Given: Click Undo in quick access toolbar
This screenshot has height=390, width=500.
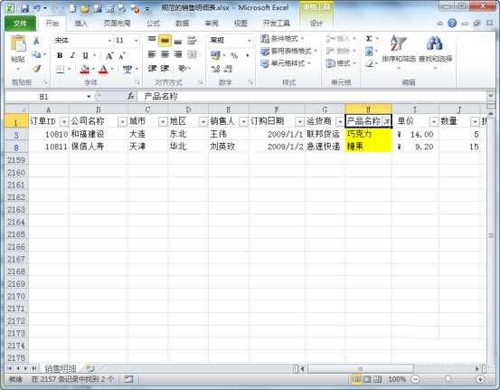Looking at the screenshot, I should click(x=37, y=8).
